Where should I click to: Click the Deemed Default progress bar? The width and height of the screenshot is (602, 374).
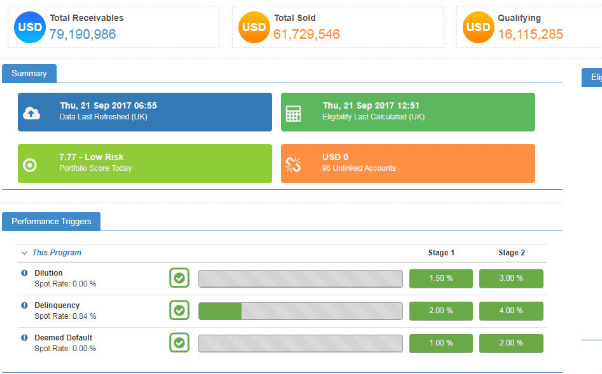pos(300,343)
